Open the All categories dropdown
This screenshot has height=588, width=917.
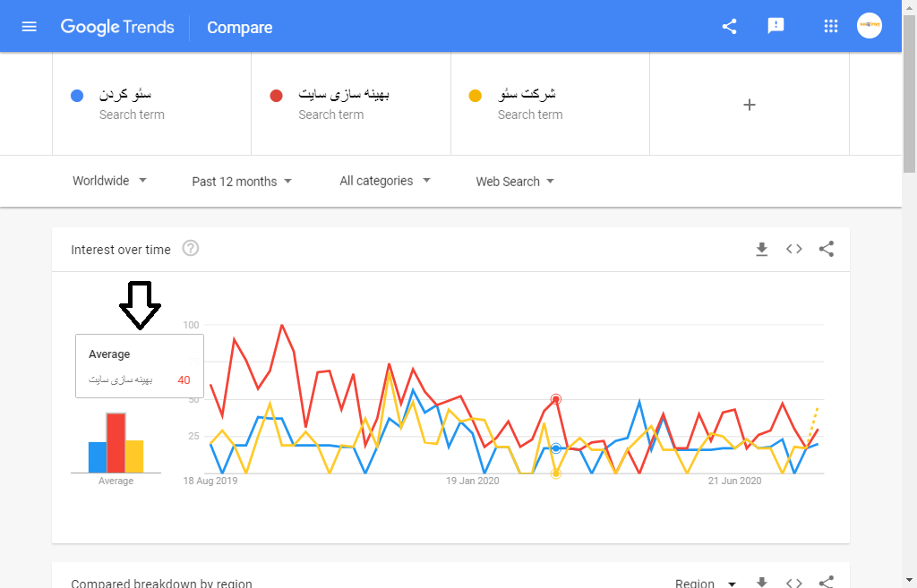point(385,181)
